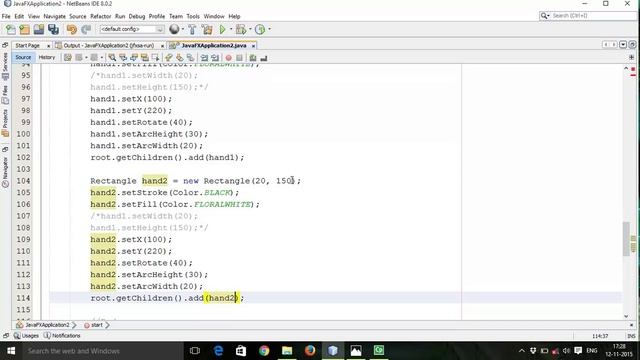The width and height of the screenshot is (640, 360).
Task: Open the Usages window
Action: pyautogui.click(x=27, y=336)
